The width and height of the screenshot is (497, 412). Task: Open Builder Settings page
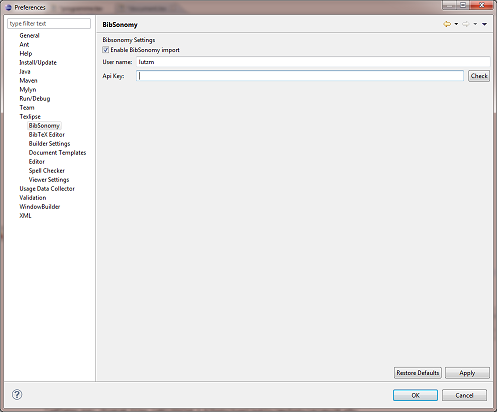(49, 143)
